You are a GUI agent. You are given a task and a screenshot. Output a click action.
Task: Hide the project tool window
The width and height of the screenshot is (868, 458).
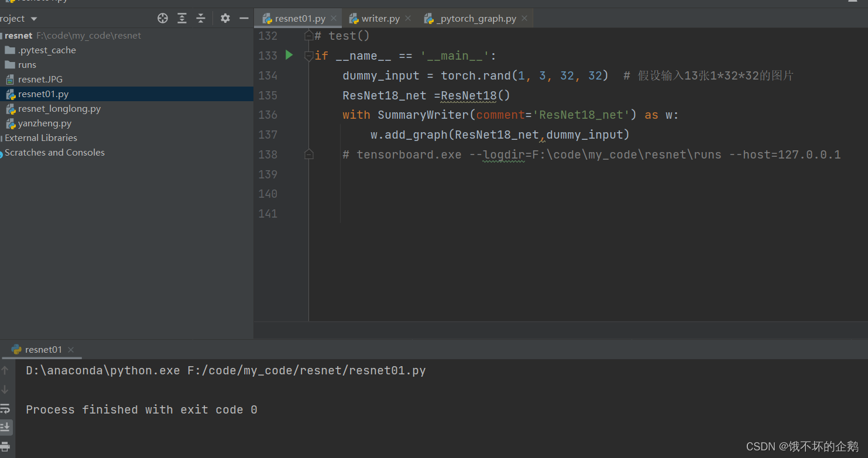244,18
